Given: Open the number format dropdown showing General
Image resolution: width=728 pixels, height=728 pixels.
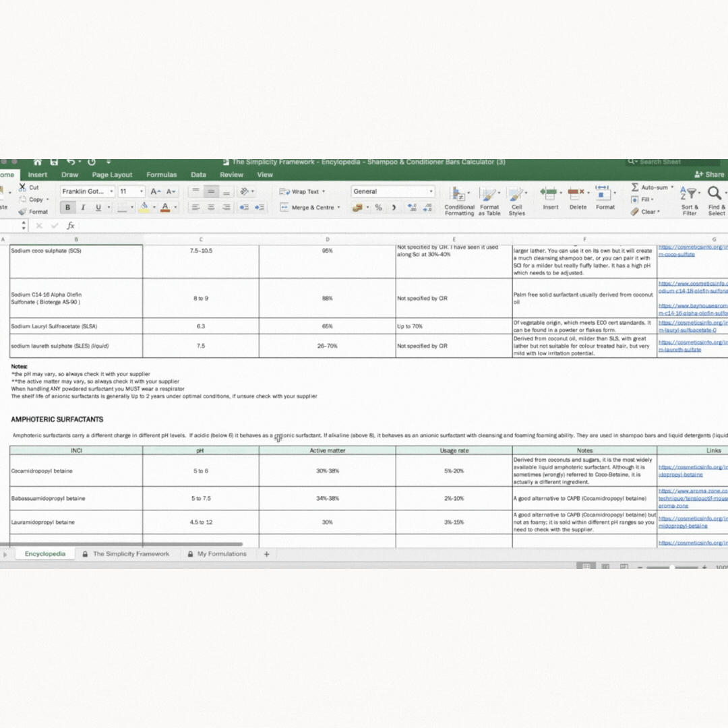Looking at the screenshot, I should click(393, 191).
